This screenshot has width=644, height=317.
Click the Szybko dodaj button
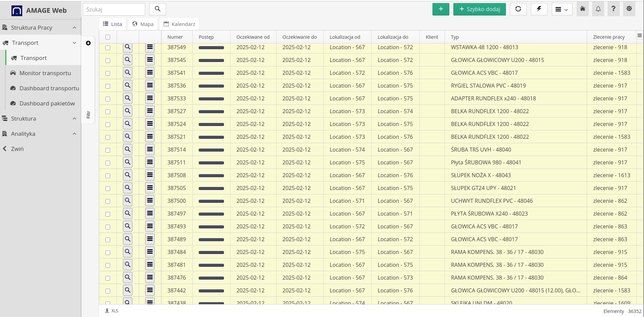pos(479,9)
